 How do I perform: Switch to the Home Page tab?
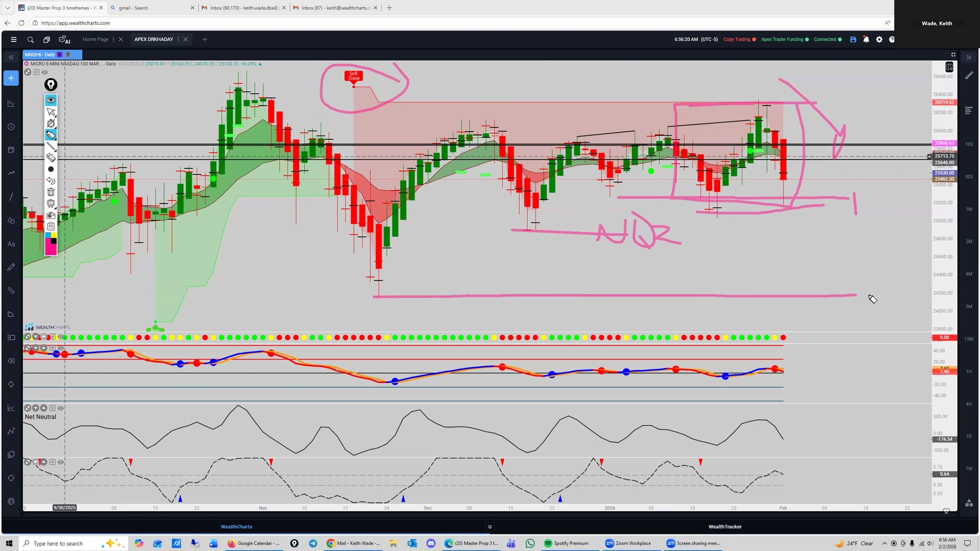click(95, 39)
